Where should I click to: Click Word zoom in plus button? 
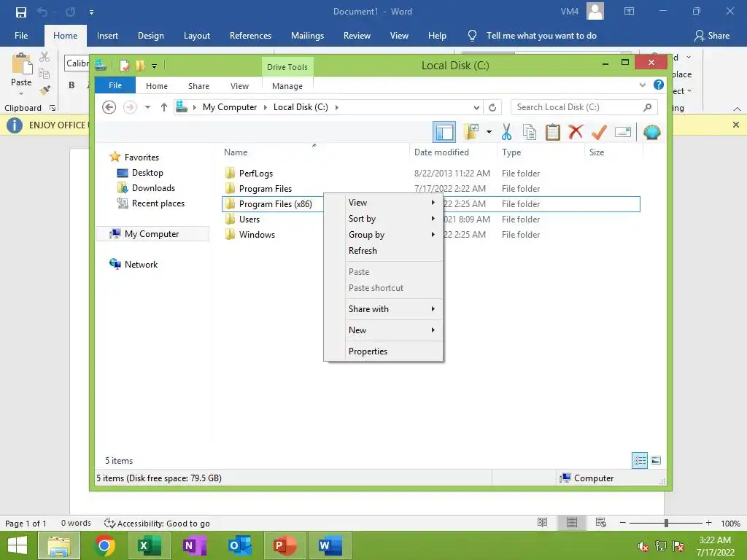coord(709,523)
